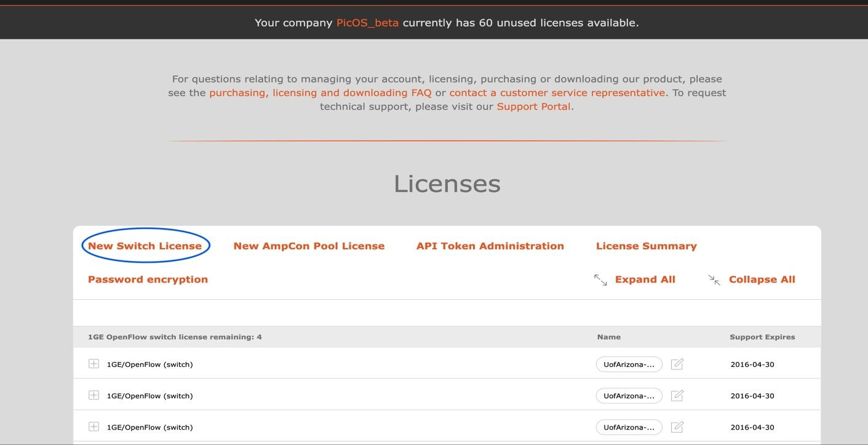The height and width of the screenshot is (445, 868).
Task: Select the UofArizona name pill in the first row
Action: [x=629, y=364]
